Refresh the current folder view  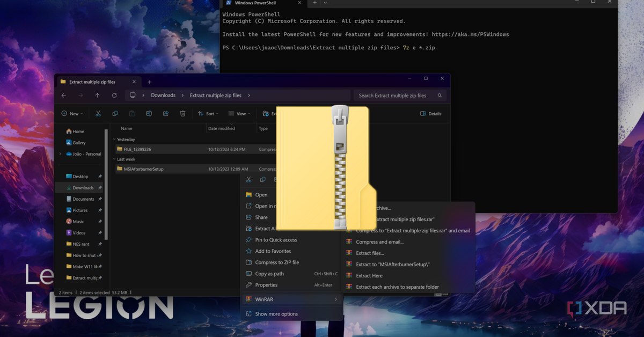point(114,96)
